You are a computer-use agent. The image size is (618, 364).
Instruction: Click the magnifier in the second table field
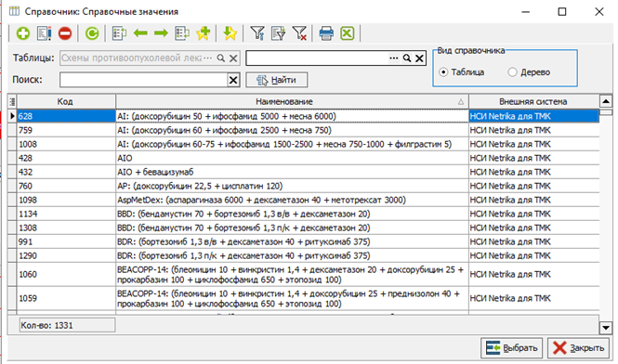tap(407, 58)
